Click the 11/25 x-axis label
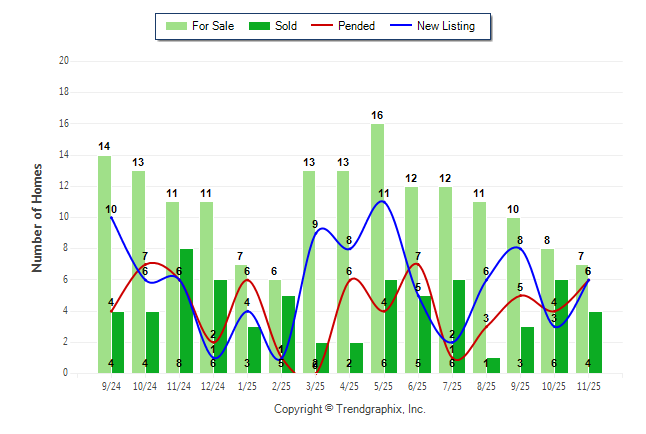The image size is (646, 434). tap(589, 385)
